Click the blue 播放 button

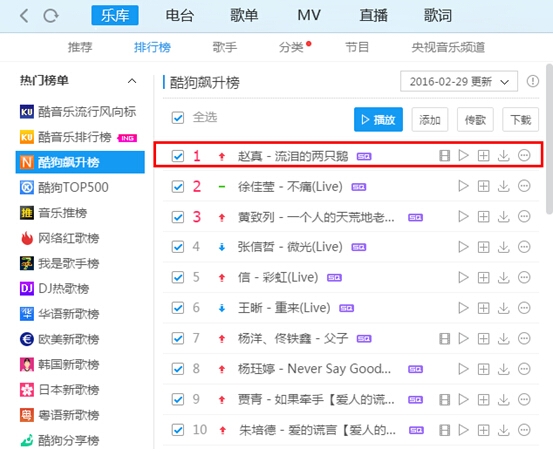point(378,120)
